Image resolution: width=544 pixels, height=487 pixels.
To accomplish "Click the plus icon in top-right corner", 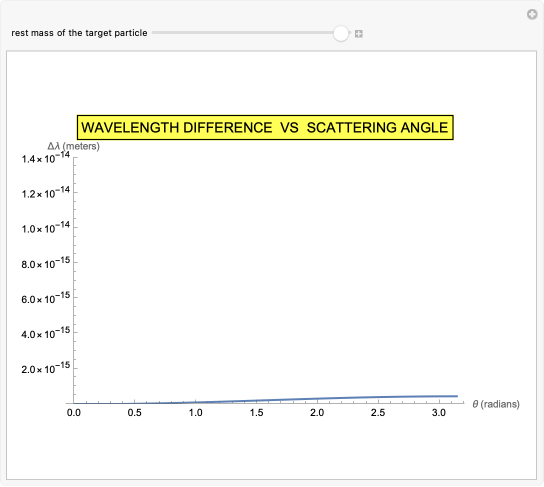I will 532,15.
